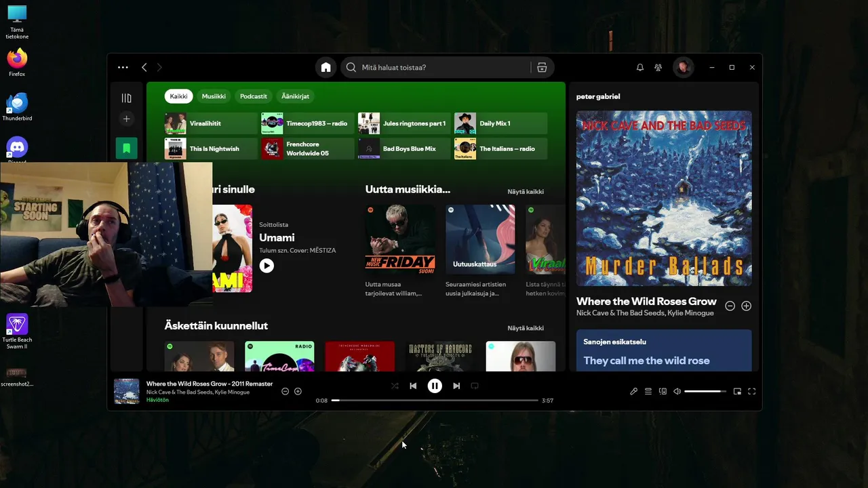868x488 pixels.
Task: Open the Masters of Hardcore recently played card
Action: (440, 356)
